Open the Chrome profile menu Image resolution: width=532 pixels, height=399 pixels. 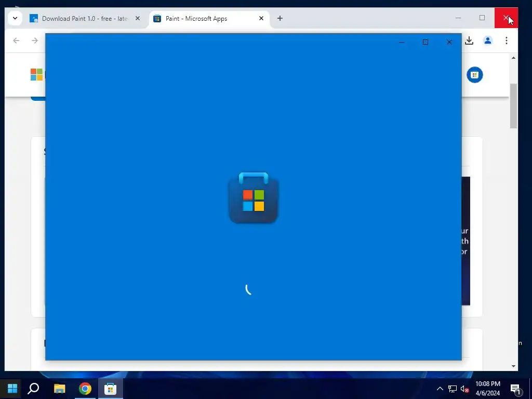tap(488, 41)
